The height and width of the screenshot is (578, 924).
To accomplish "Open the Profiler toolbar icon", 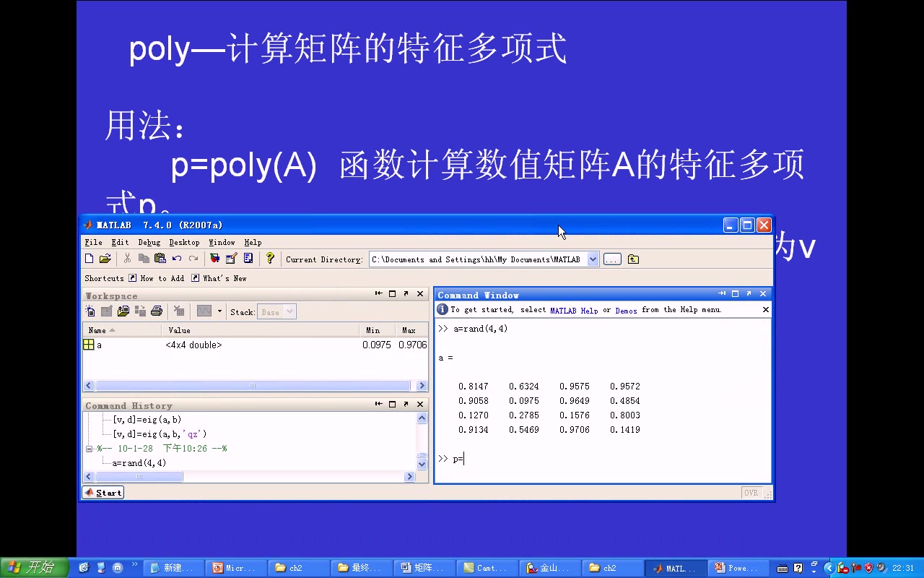I will 248,259.
